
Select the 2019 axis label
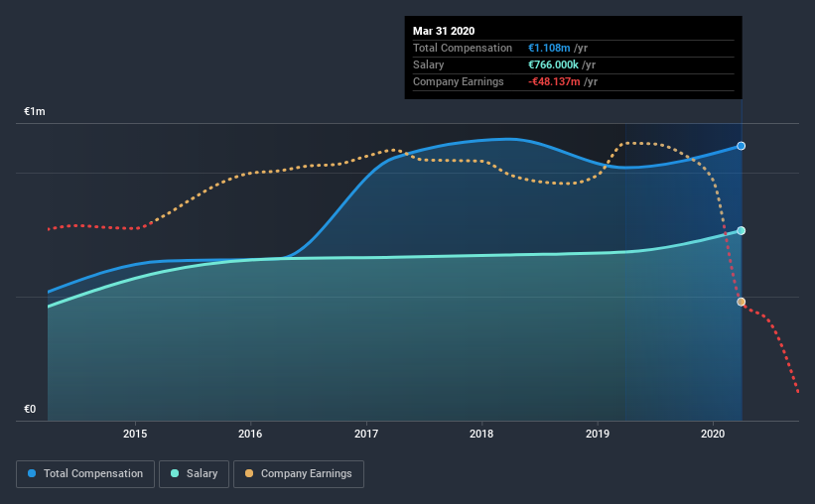(x=598, y=434)
